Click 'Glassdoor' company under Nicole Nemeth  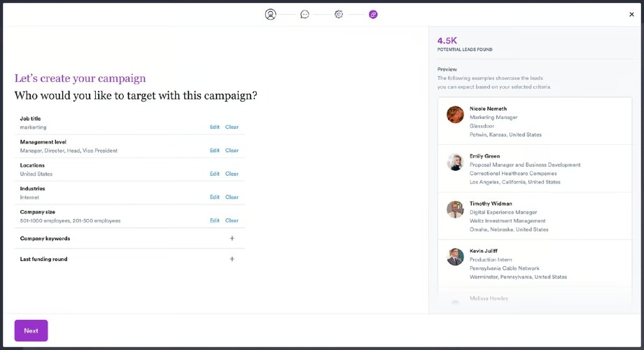tap(482, 126)
